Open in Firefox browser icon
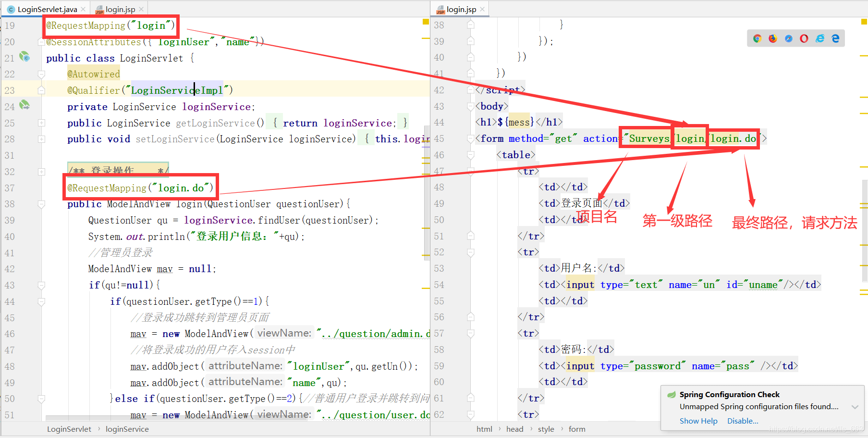Screen dimensions: 868x438 click(x=773, y=38)
